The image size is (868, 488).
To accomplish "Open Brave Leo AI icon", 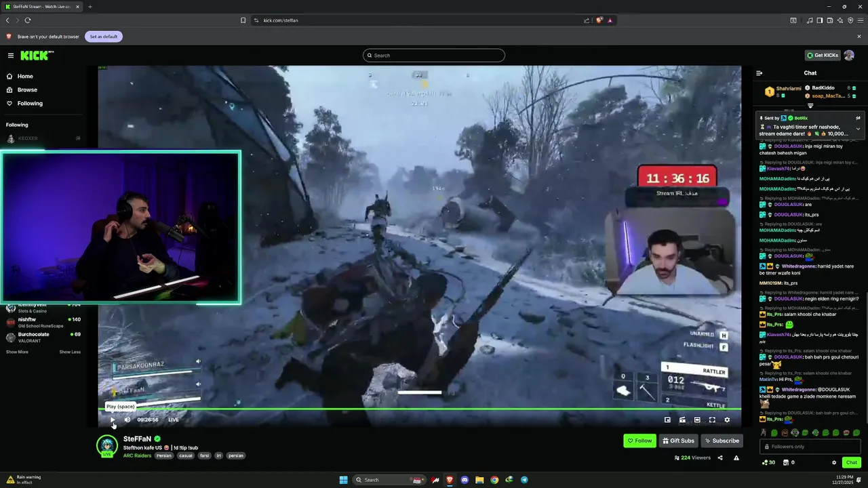I will (840, 20).
